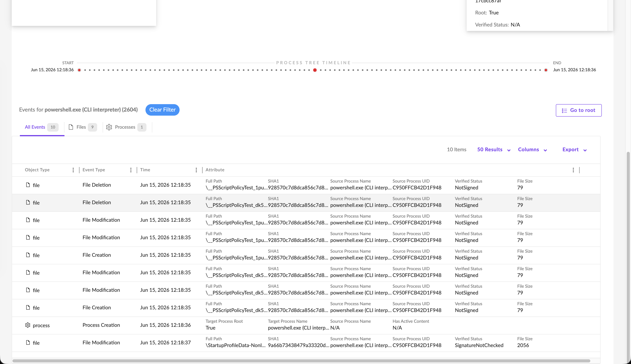Open Event Type column options menu
631x364 pixels.
tap(131, 170)
